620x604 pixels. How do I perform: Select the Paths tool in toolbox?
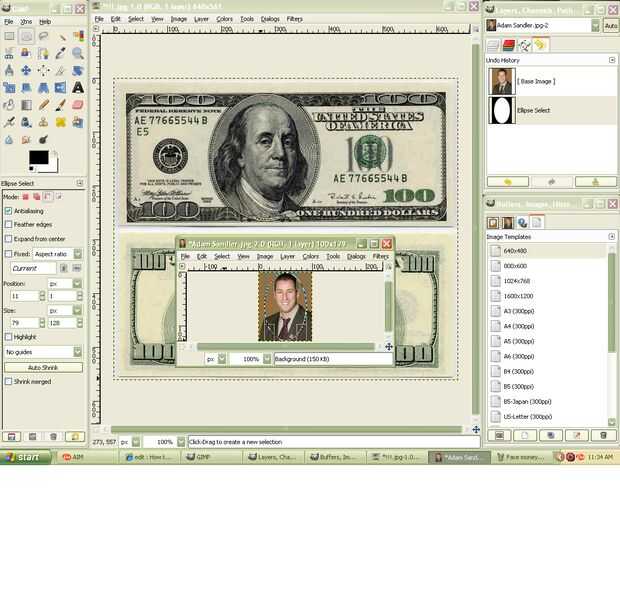tap(43, 53)
